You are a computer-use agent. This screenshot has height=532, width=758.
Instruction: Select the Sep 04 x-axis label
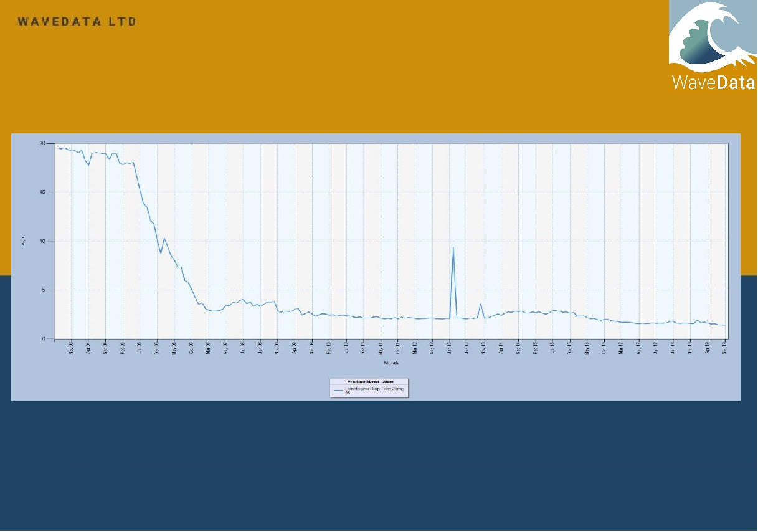[106, 347]
